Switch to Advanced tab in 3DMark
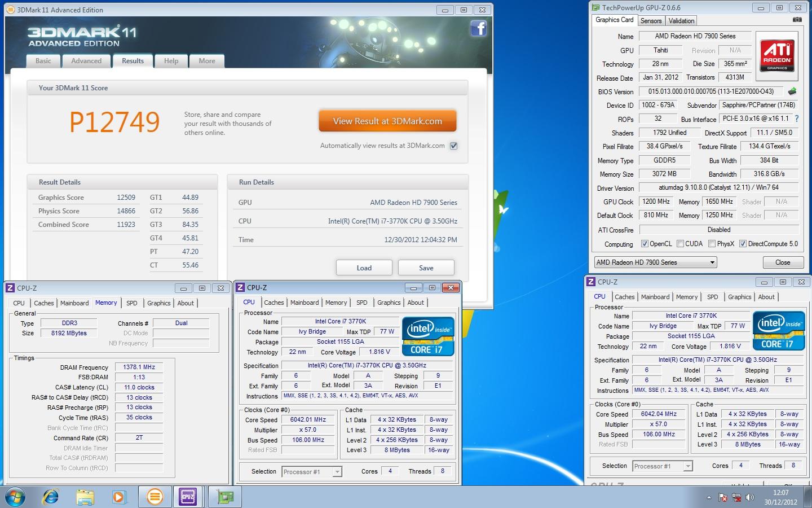Image resolution: width=812 pixels, height=508 pixels. [86, 61]
